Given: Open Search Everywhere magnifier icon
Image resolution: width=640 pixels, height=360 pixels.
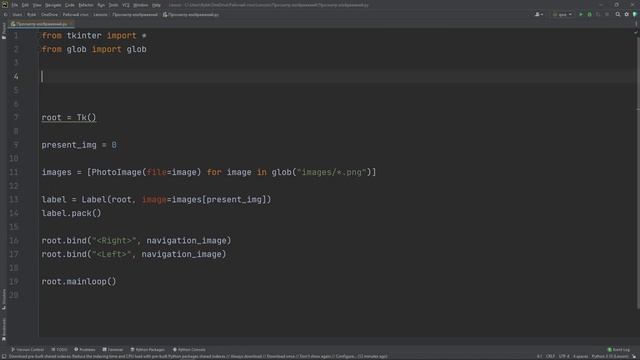Looking at the screenshot, I should coord(618,15).
